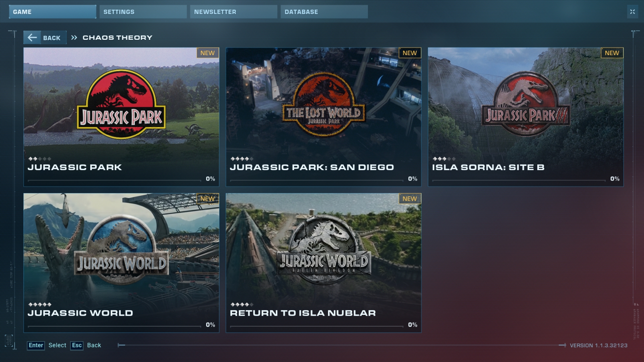Click the Return to Isla Nublar progress bar
Screen dimensions: 644x362
pos(317,326)
